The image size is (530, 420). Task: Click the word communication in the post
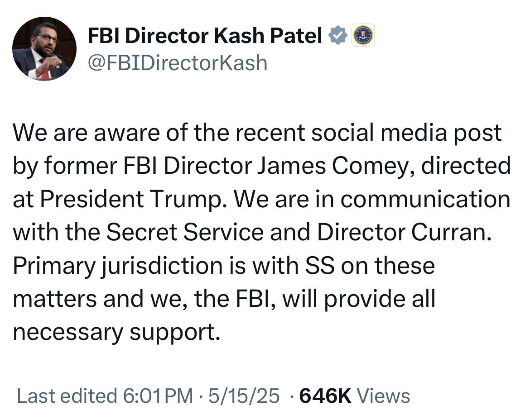[425, 199]
